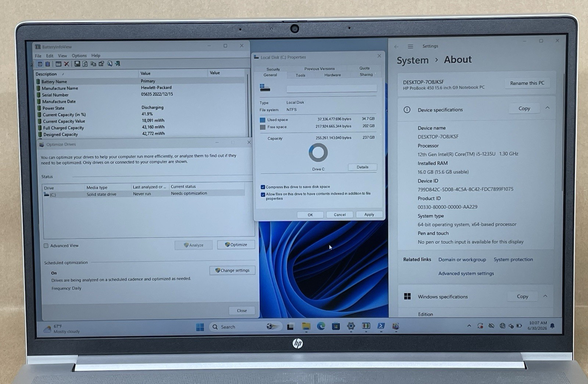588x384 pixels.
Task: Open the File menu in BatteryInfoView
Action: tap(38, 56)
